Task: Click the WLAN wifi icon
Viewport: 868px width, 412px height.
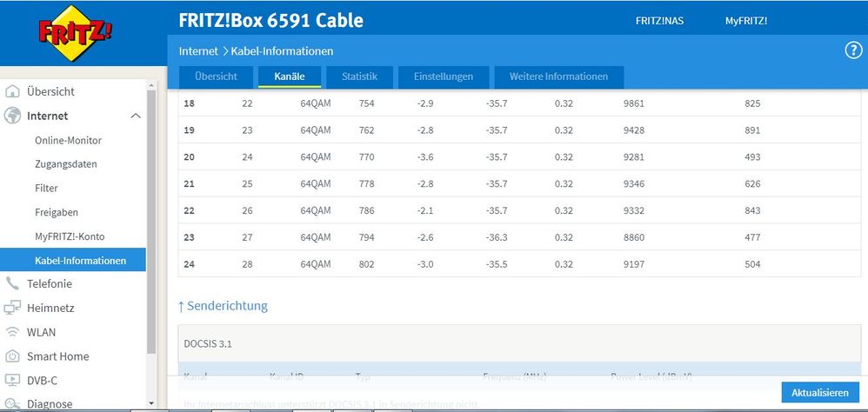Action: click(x=12, y=332)
